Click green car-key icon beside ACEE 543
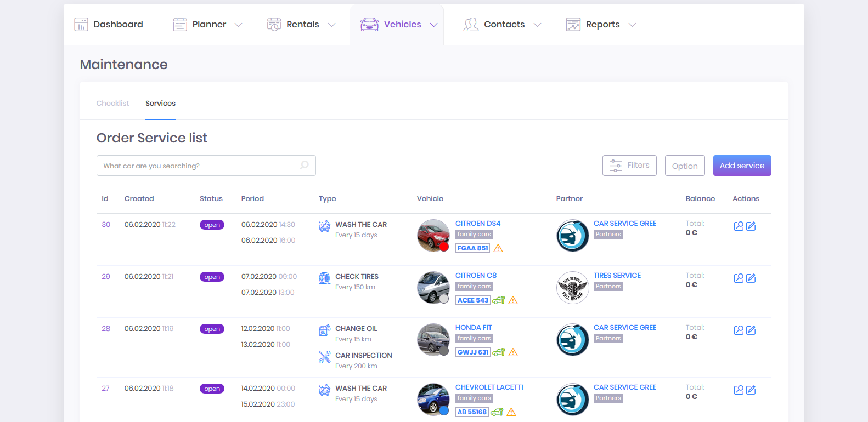Image resolution: width=868 pixels, height=422 pixels. click(498, 300)
